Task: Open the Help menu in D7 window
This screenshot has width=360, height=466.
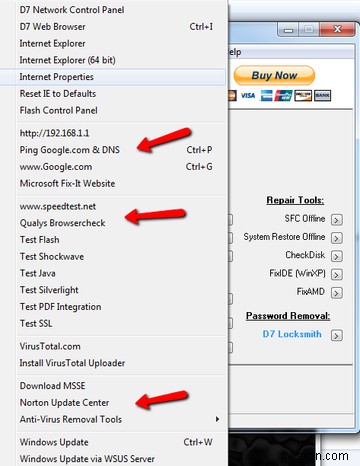Action: pyautogui.click(x=235, y=52)
